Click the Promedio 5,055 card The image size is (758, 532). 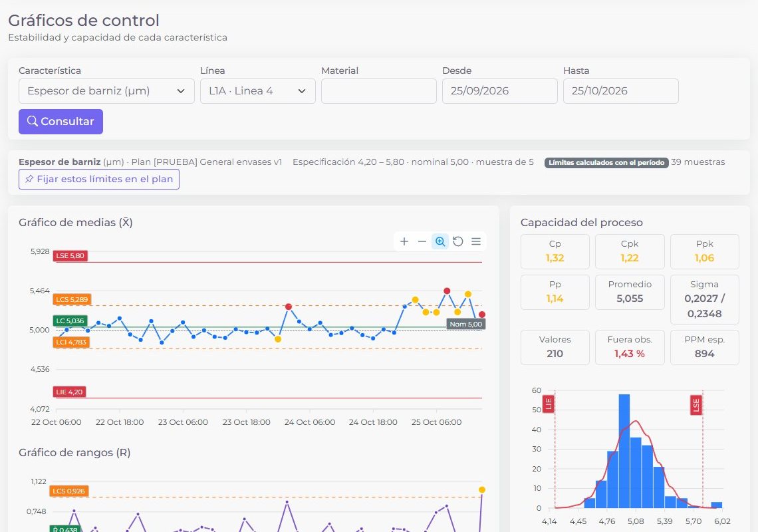(630, 292)
